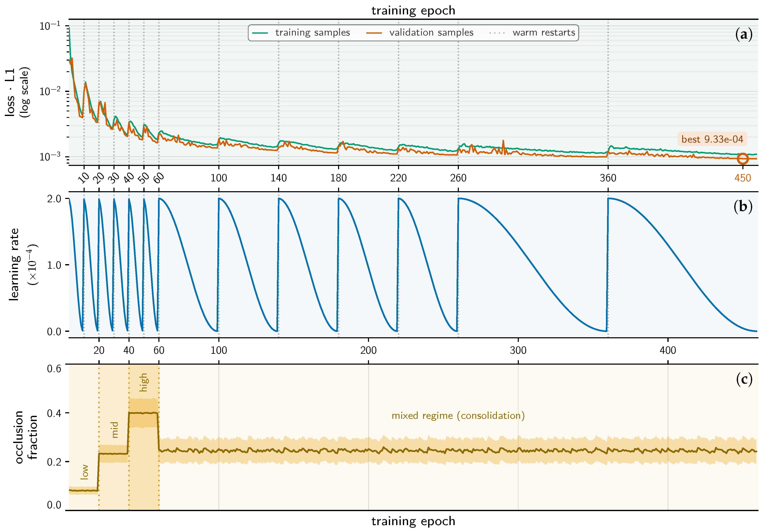Click the 'learning rate' y-axis title
This screenshot has width=766, height=532.
click(x=14, y=265)
